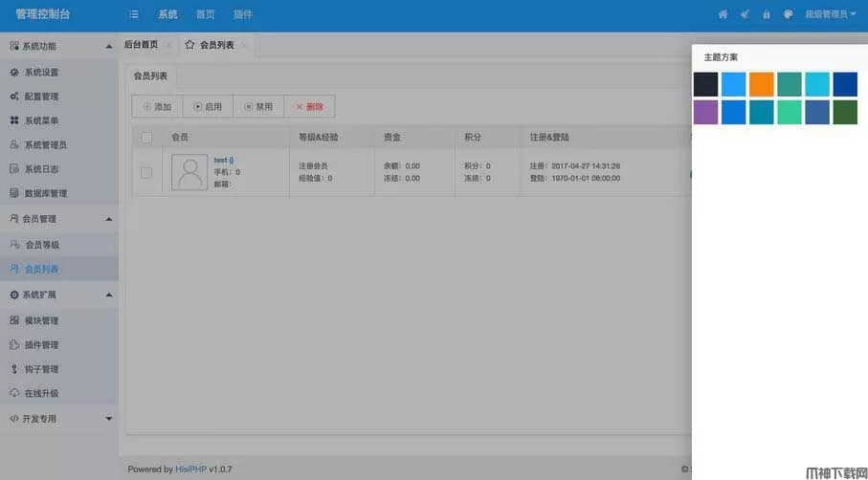Click the home icon in top bar
This screenshot has width=868, height=480.
coord(723,14)
